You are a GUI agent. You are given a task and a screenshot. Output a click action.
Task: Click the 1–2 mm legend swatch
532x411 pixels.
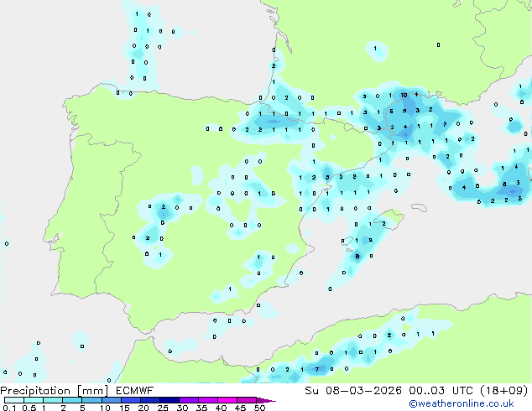(53, 400)
